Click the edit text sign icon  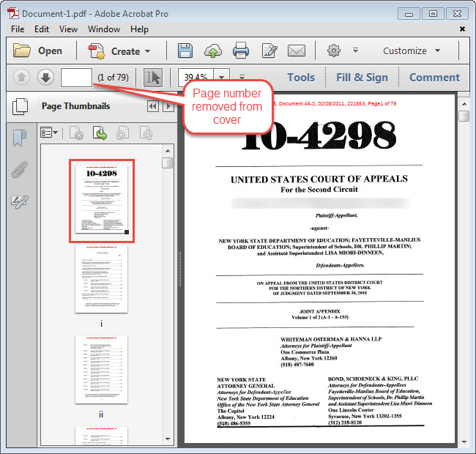click(x=269, y=51)
